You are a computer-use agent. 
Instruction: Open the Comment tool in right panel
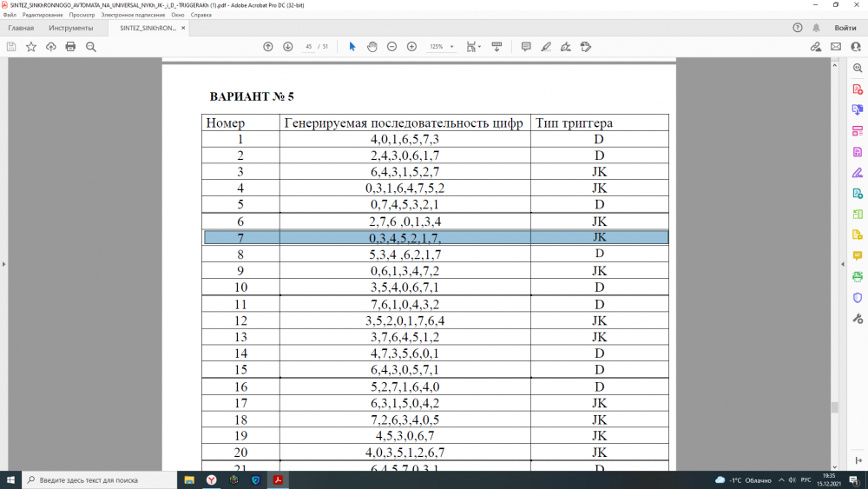(858, 256)
